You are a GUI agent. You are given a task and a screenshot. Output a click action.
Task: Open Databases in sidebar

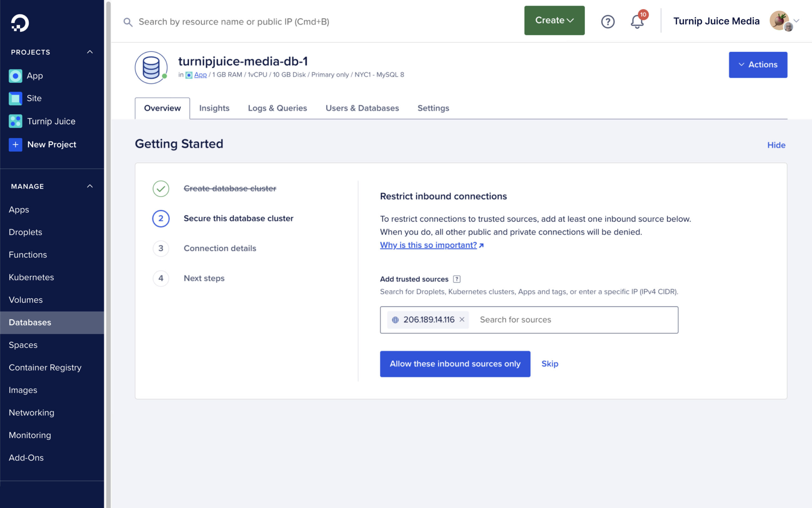[x=52, y=323]
